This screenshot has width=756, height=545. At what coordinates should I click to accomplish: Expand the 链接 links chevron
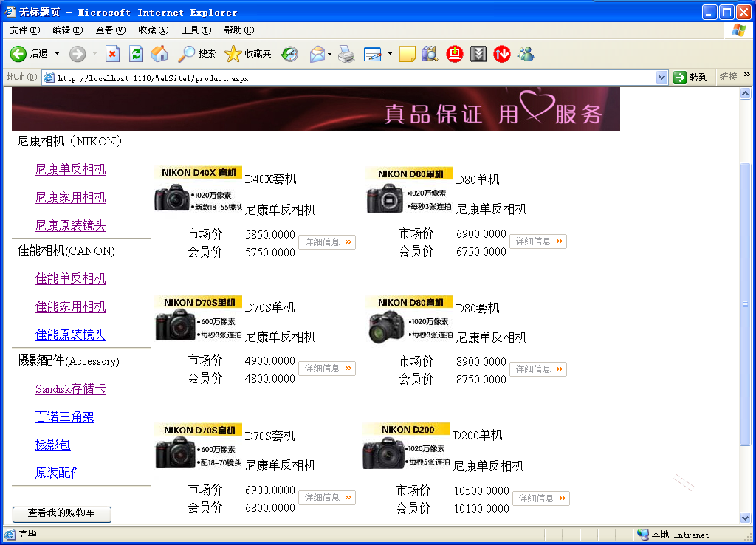pyautogui.click(x=747, y=75)
